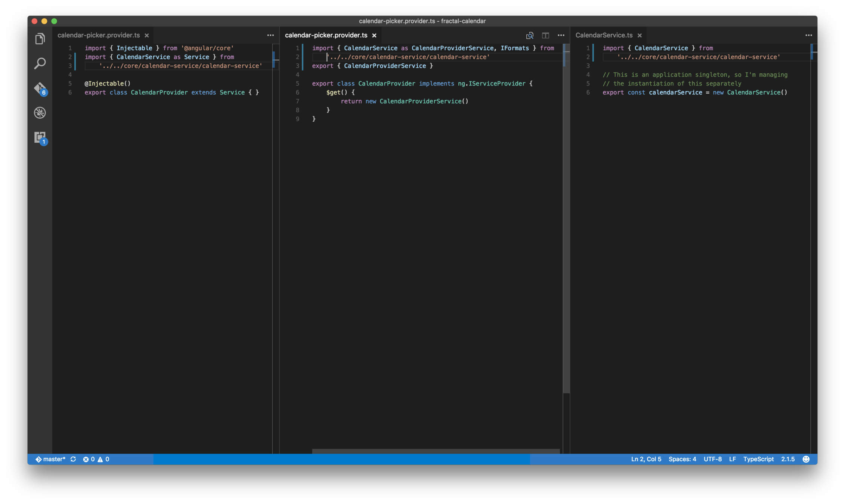Click '@angular/core' import string

pyautogui.click(x=207, y=48)
